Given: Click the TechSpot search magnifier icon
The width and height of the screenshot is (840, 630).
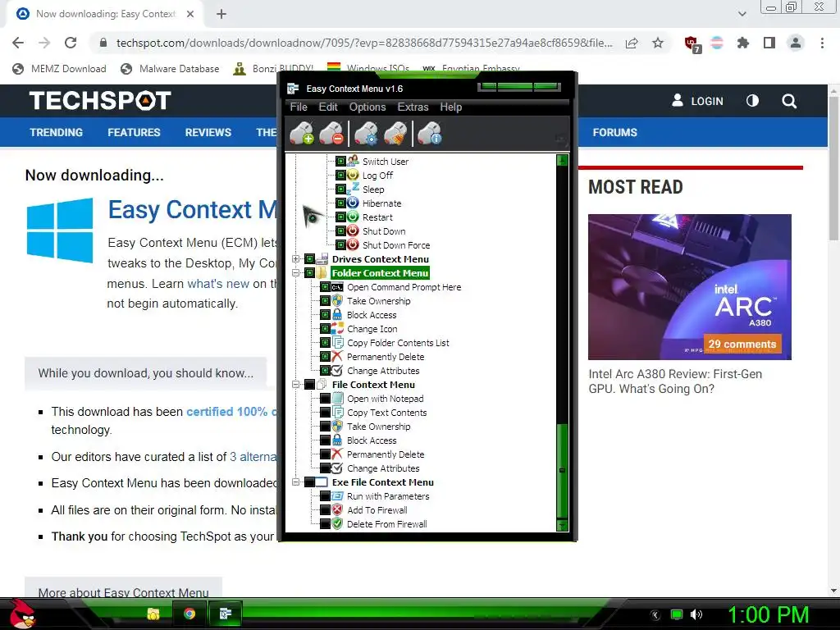Looking at the screenshot, I should [x=789, y=101].
